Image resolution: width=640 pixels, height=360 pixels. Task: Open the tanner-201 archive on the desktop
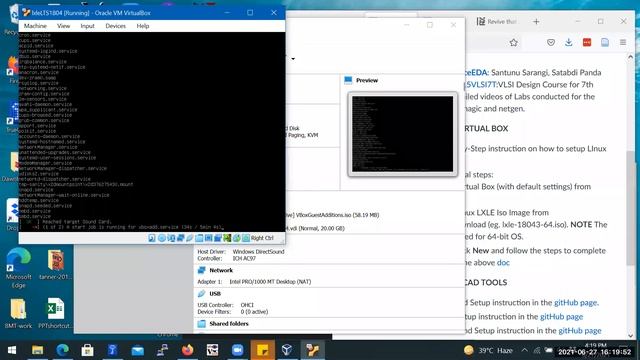pyautogui.click(x=55, y=264)
